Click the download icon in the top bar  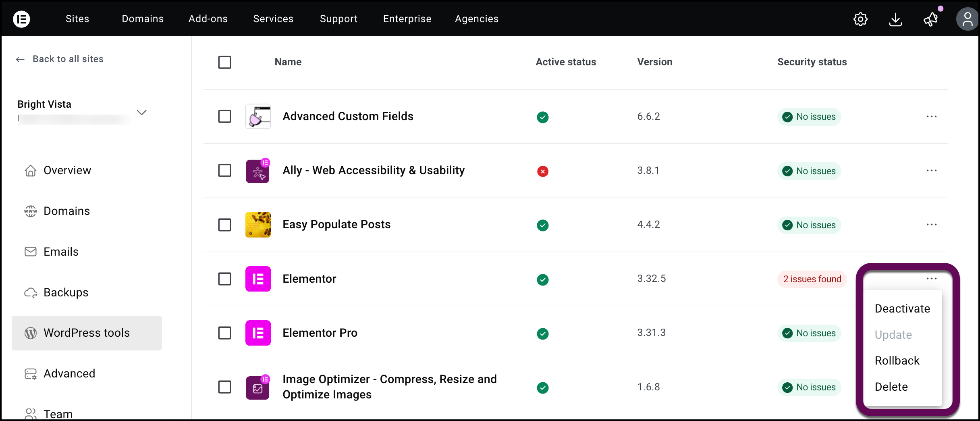point(896,19)
